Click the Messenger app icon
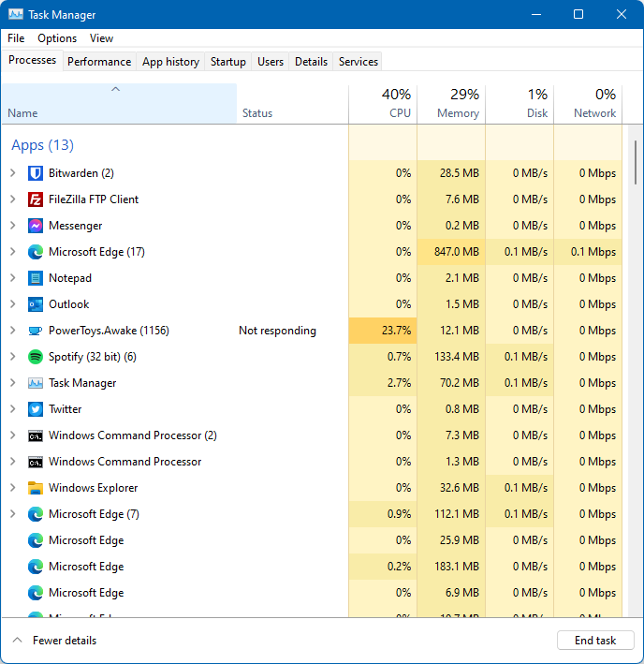644x664 pixels. (x=36, y=226)
